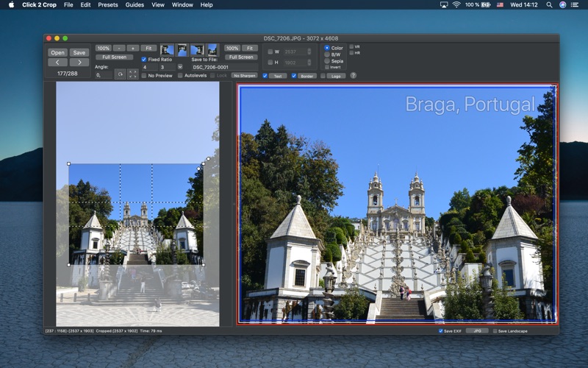Select the second orientation thumbnail icon
The height and width of the screenshot is (368, 588).
(182, 49)
